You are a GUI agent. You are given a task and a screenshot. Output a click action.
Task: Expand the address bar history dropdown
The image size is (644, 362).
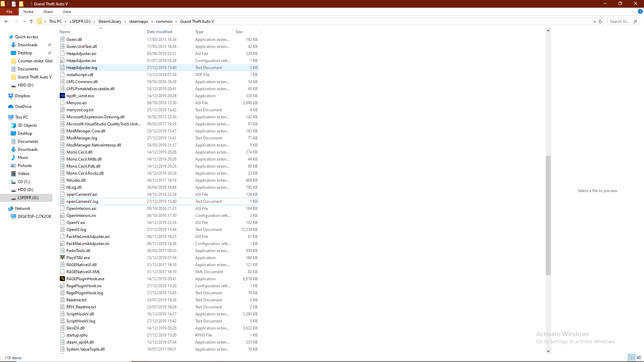(594, 21)
